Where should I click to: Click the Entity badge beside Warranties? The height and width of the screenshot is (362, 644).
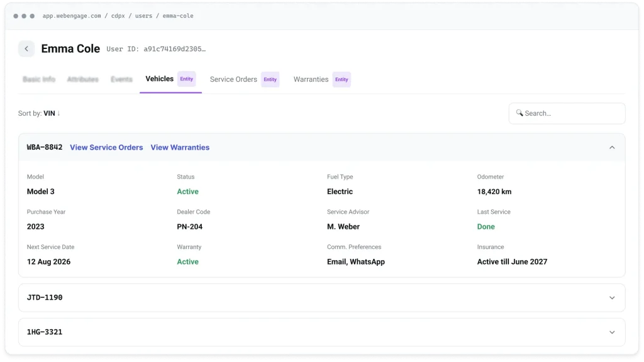pos(341,80)
